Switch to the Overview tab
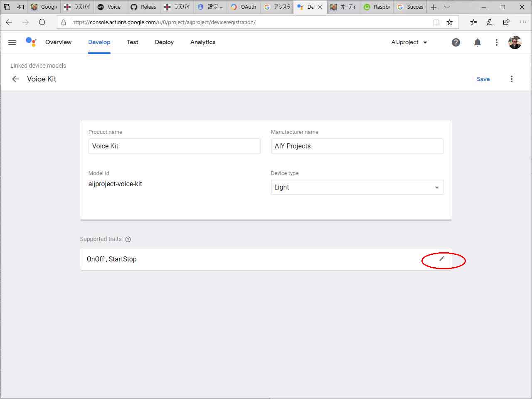Image resolution: width=532 pixels, height=399 pixels. tap(58, 42)
